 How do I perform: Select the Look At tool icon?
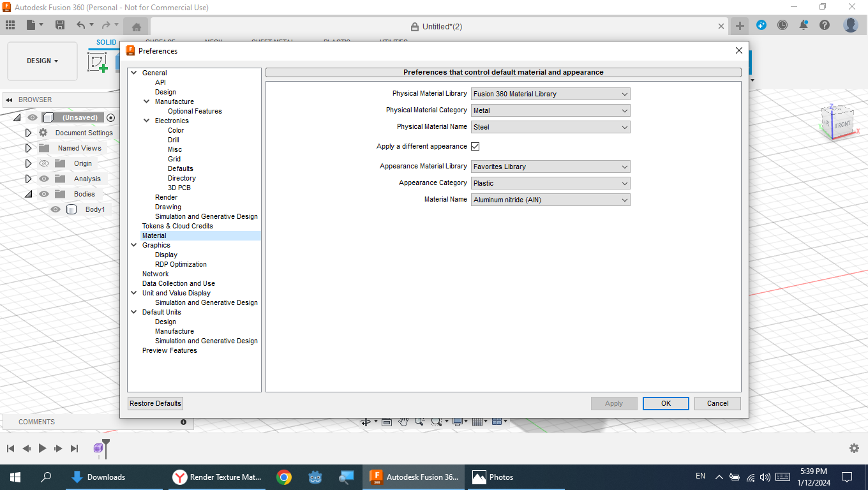click(x=387, y=422)
